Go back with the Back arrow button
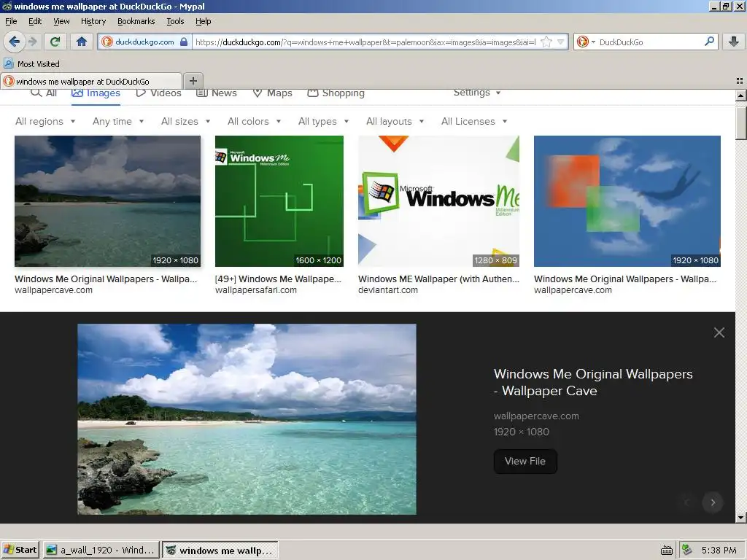 [x=15, y=42]
